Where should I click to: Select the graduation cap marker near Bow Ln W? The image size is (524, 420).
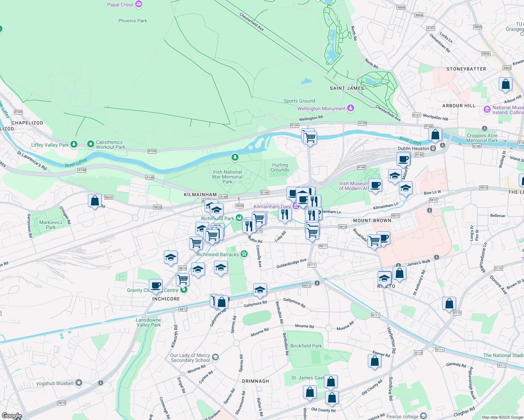(x=406, y=189)
